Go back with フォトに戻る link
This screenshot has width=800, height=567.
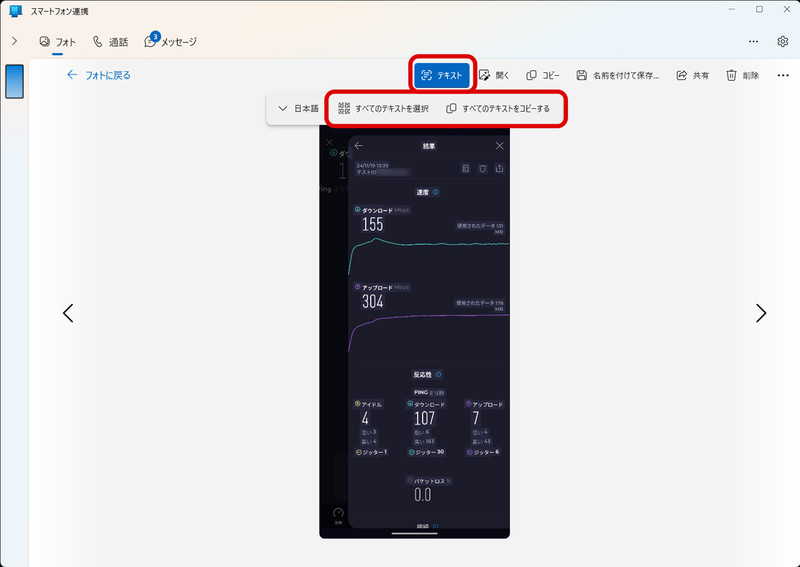pyautogui.click(x=98, y=75)
